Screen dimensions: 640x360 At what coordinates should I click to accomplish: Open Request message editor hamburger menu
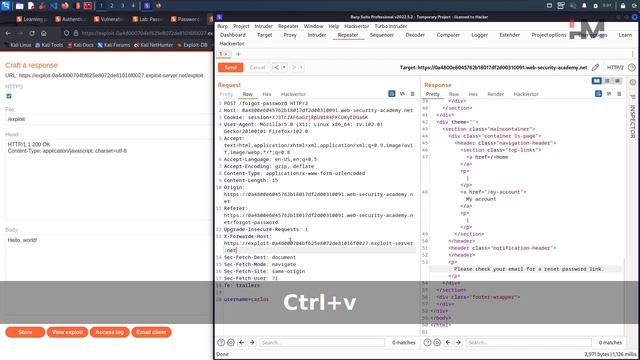click(413, 94)
